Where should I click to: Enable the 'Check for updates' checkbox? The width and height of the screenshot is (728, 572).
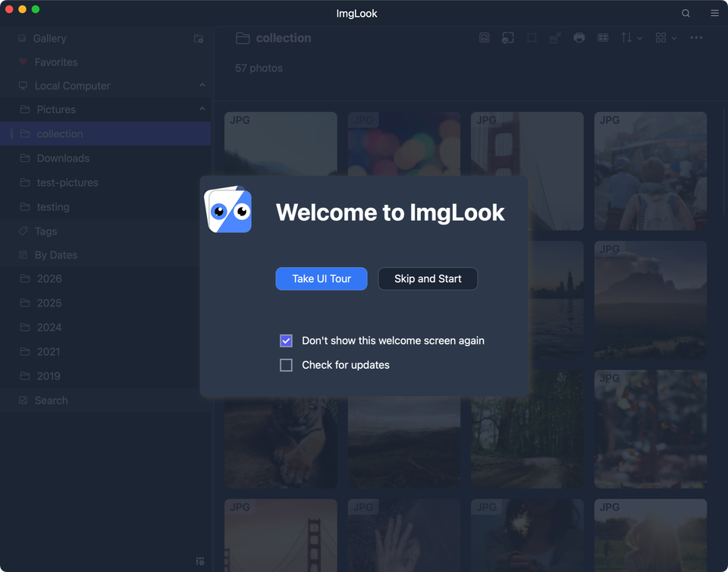286,365
